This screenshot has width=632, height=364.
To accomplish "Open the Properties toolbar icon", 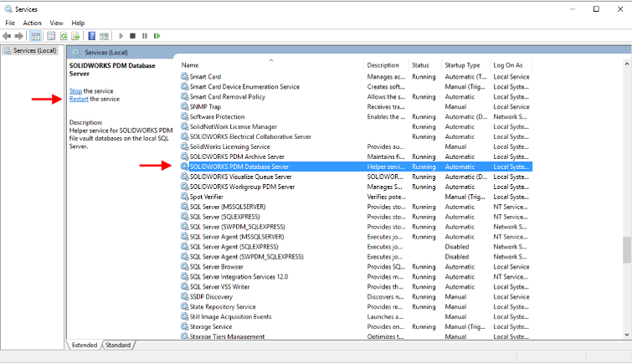I will (x=51, y=36).
